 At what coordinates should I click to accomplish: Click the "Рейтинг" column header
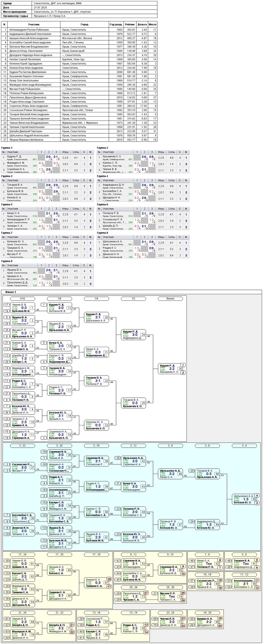(x=130, y=24)
